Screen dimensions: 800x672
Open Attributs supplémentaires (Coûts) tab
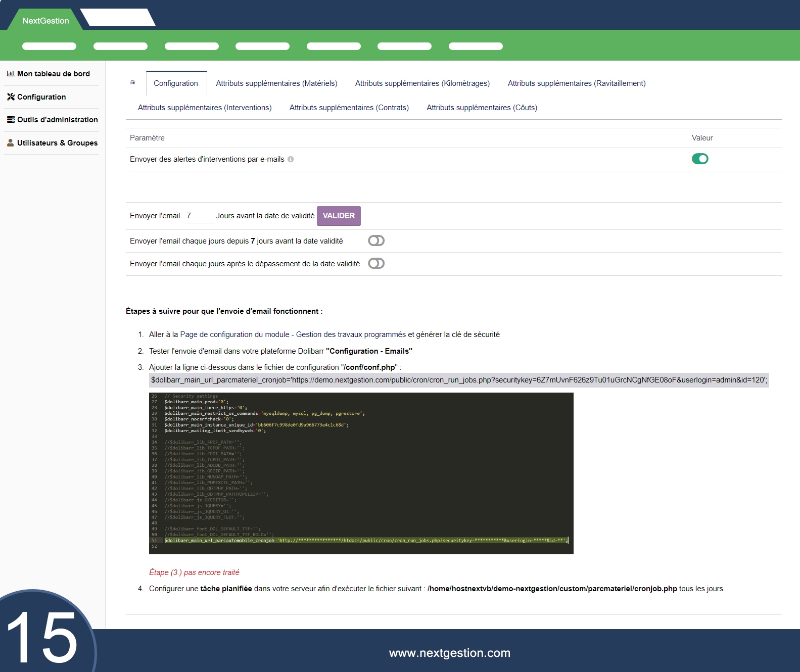[x=482, y=108]
